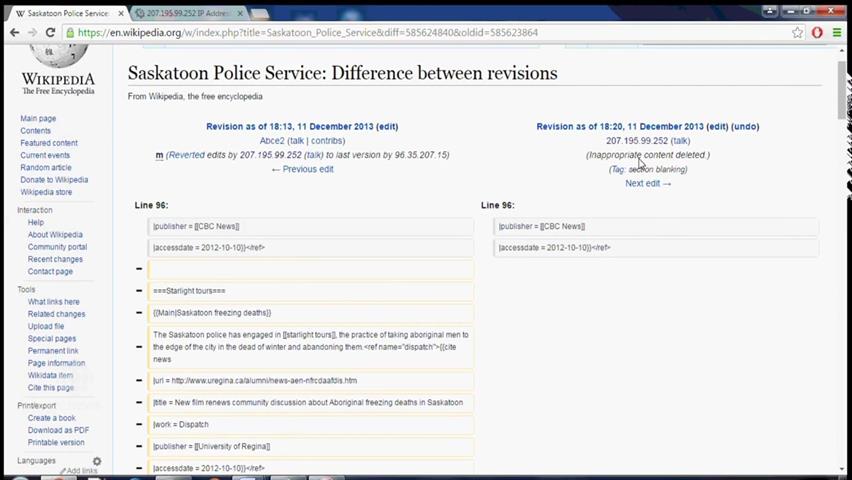Open Current events link

pyautogui.click(x=45, y=155)
